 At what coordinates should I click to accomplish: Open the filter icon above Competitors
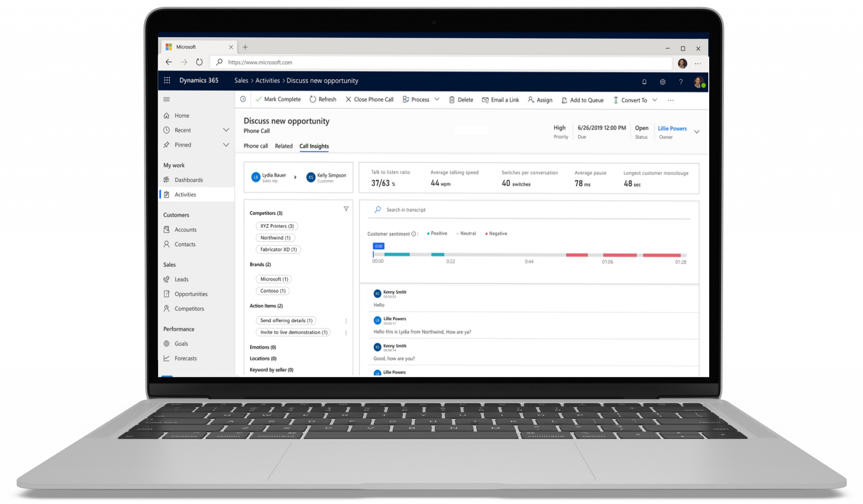coord(346,208)
